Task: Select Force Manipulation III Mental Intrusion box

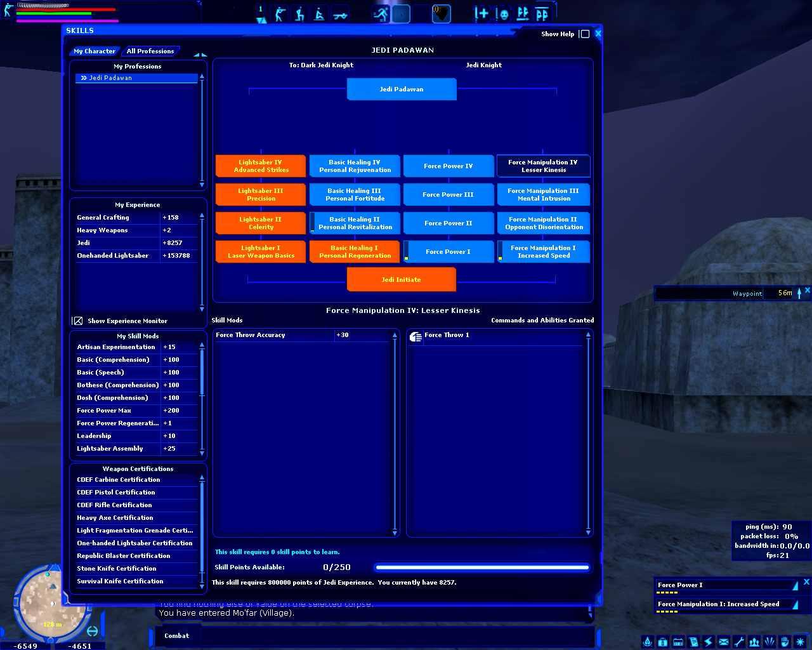Action: (544, 194)
